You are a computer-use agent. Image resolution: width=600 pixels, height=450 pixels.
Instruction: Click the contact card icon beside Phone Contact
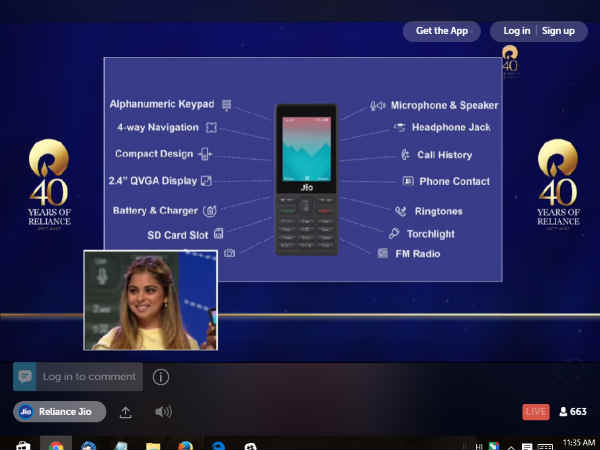pyautogui.click(x=408, y=181)
